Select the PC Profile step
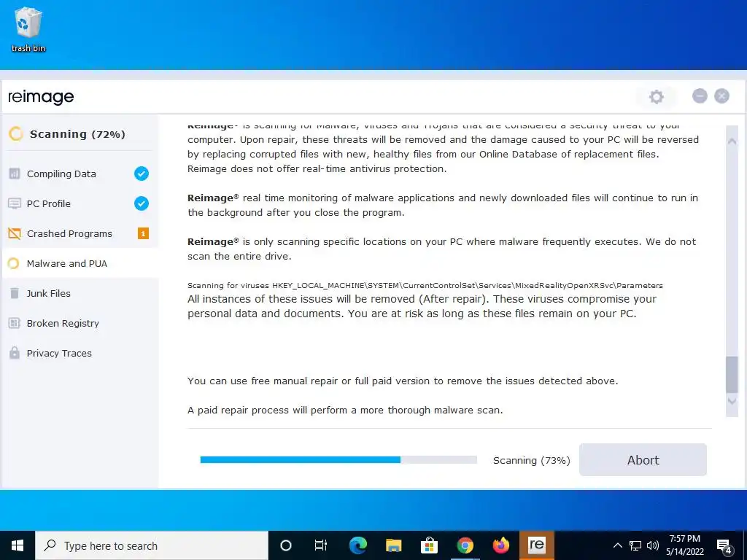 tap(80, 203)
